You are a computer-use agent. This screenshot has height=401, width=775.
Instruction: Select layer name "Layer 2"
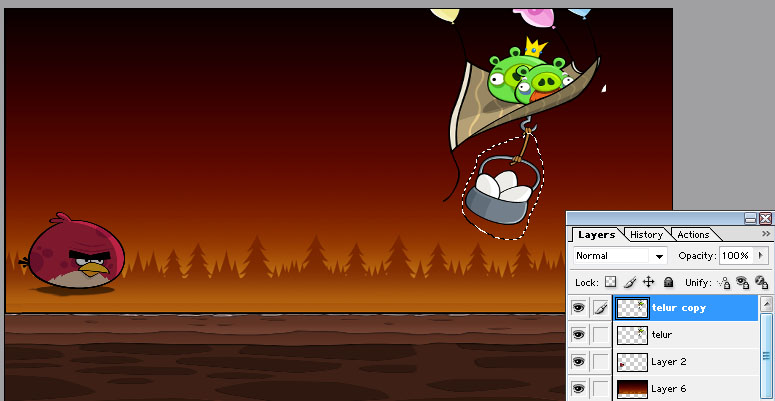click(669, 361)
